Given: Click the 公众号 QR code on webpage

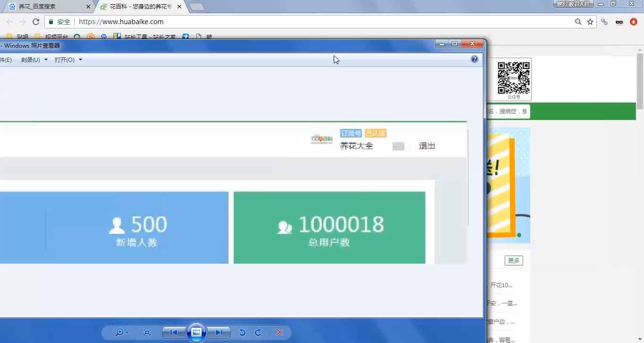Looking at the screenshot, I should 514,79.
